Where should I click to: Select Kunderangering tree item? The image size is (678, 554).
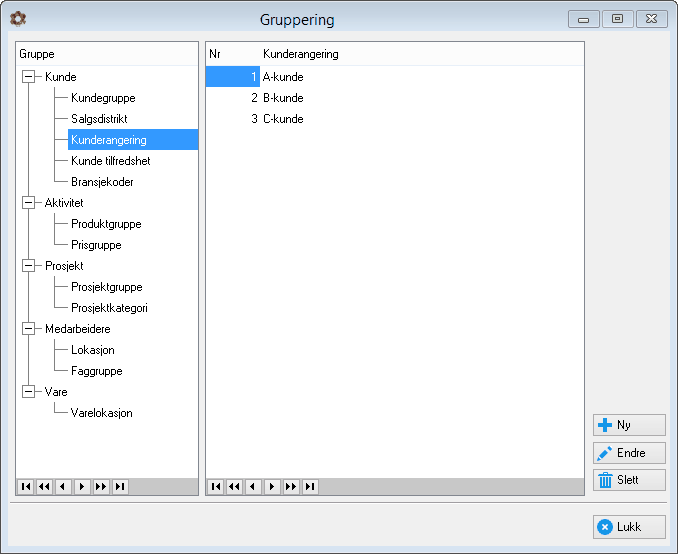pyautogui.click(x=133, y=140)
